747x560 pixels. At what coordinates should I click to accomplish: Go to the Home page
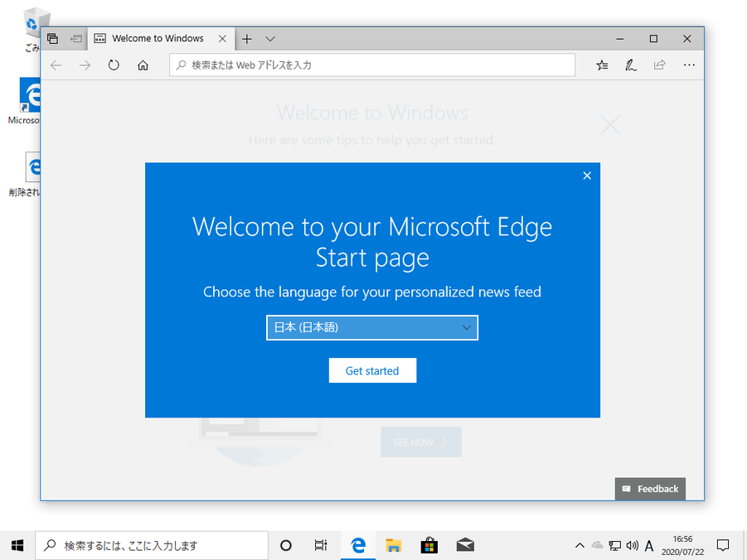coord(143,65)
